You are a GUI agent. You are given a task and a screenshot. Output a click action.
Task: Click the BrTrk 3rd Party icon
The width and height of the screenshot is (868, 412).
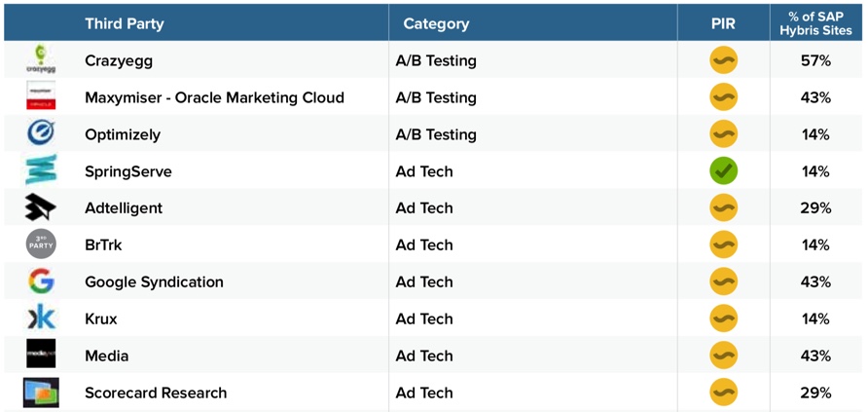[41, 244]
